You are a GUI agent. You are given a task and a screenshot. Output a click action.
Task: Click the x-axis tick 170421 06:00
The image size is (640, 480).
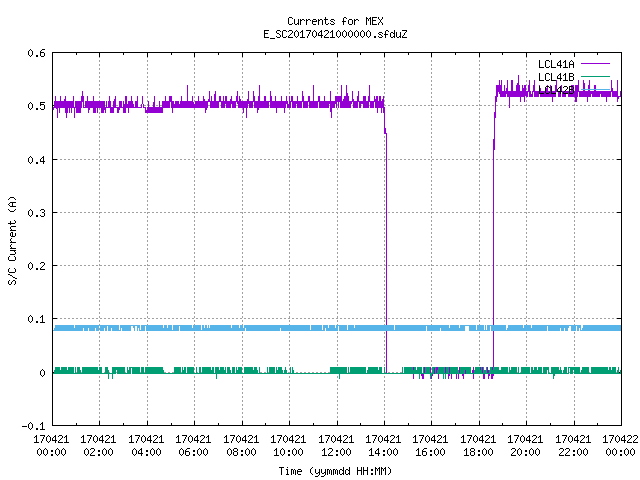pyautogui.click(x=193, y=446)
